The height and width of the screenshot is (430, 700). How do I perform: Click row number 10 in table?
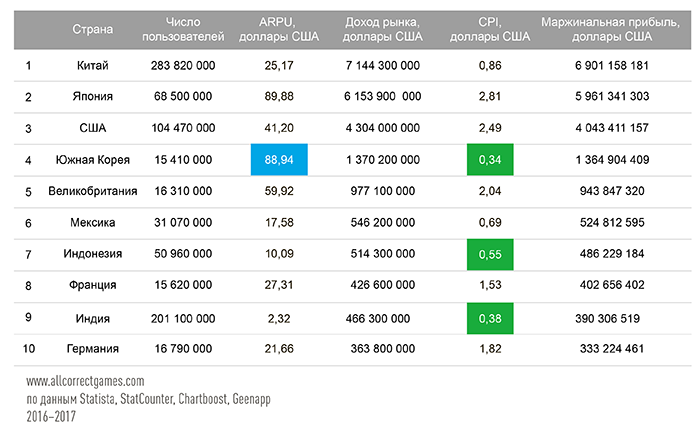click(30, 349)
